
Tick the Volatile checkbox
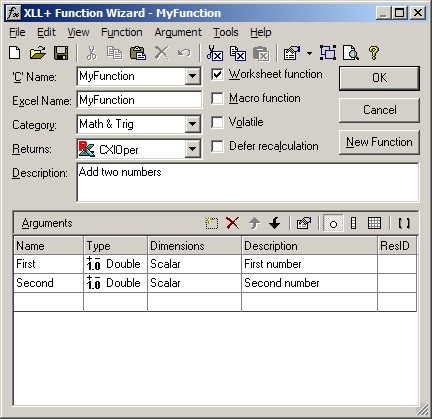(x=217, y=122)
